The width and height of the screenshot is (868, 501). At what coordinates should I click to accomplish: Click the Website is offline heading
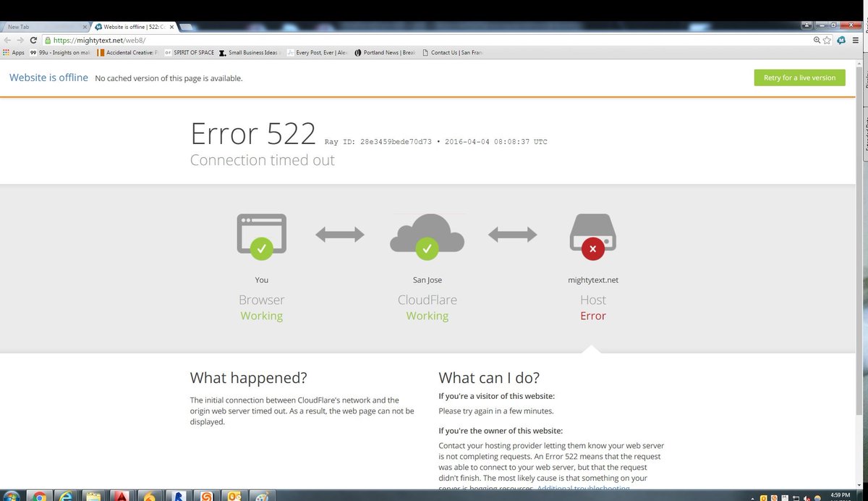click(48, 77)
